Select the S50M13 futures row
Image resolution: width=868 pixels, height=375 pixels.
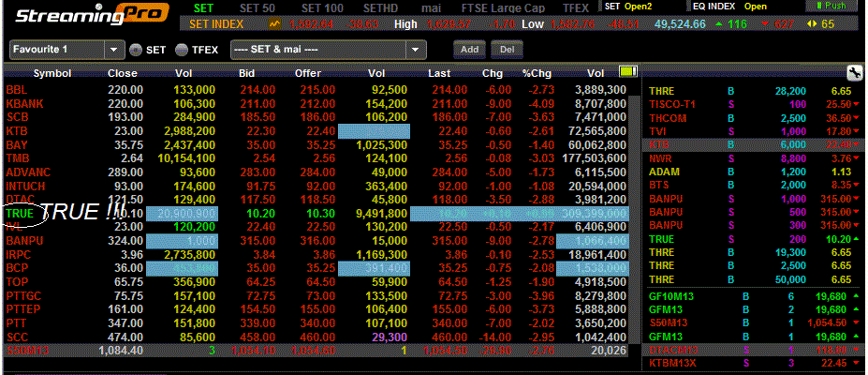coord(316,350)
